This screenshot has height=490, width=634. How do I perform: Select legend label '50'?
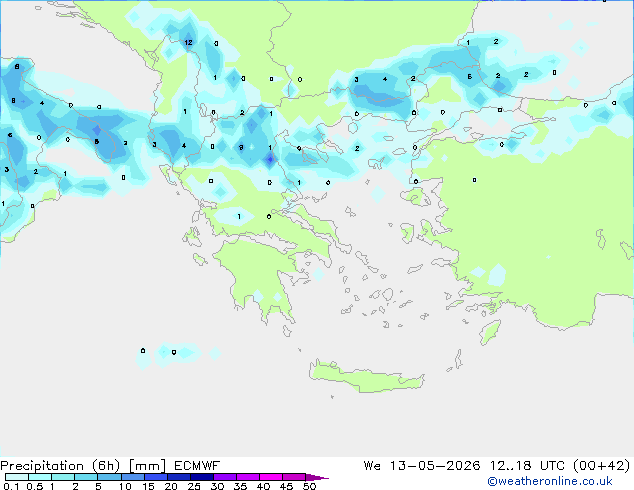coord(310,486)
